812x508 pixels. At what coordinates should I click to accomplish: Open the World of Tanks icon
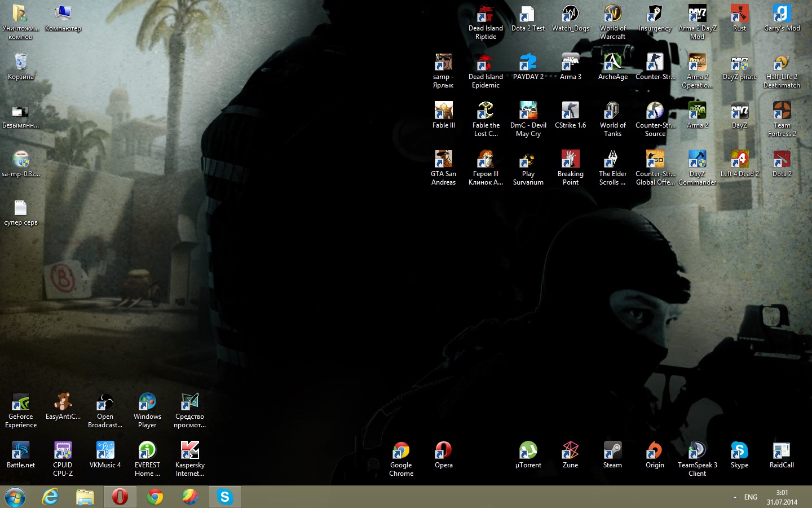(612, 120)
